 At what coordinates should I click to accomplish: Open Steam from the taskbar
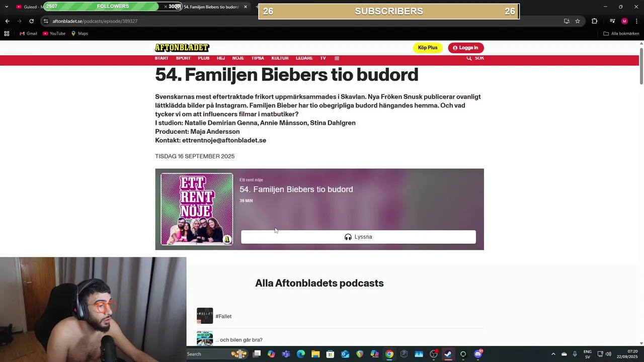448,354
